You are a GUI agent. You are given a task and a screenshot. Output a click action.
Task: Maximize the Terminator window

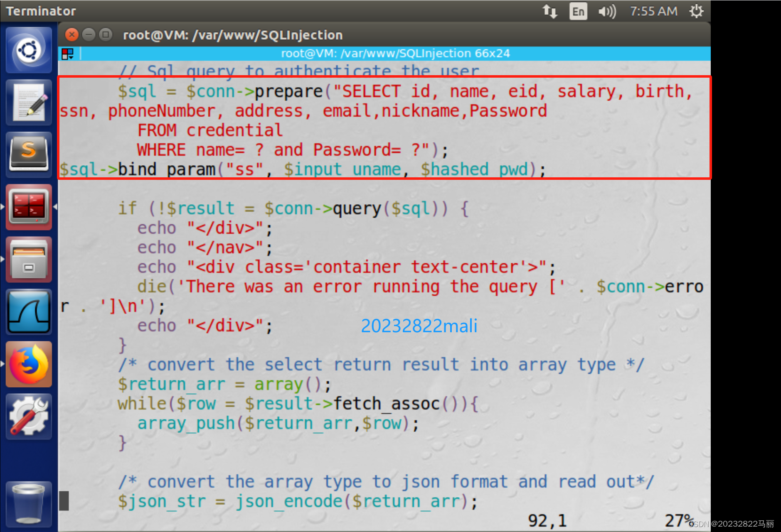(x=106, y=34)
